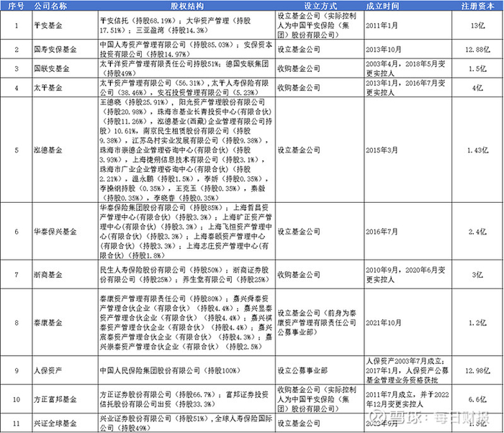Click 中国人民保险集团 持股100% cell

coord(186,370)
